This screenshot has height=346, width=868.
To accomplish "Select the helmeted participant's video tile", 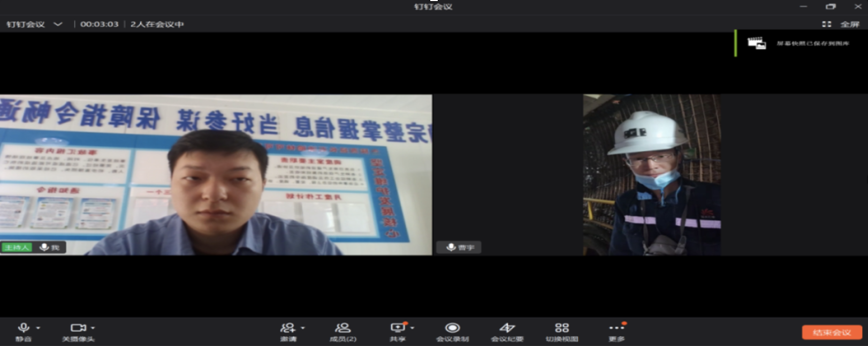I will (651, 175).
